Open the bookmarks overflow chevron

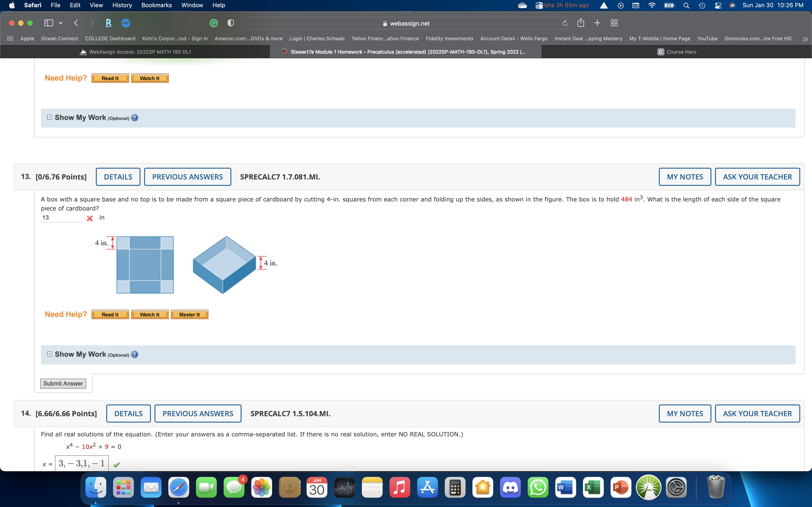click(x=805, y=39)
